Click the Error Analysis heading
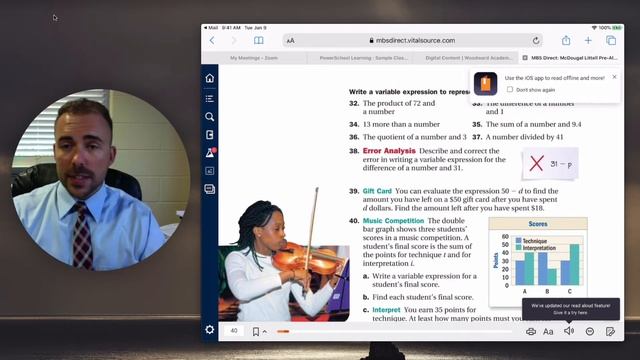 click(389, 151)
